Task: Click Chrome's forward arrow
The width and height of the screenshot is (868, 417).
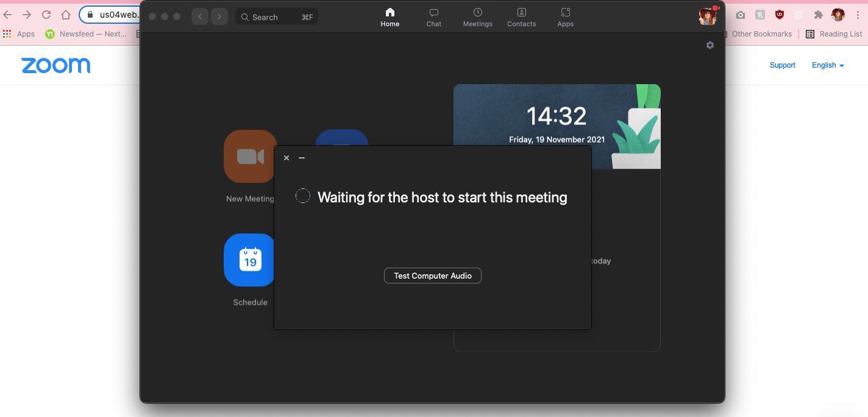Action: 27,15
